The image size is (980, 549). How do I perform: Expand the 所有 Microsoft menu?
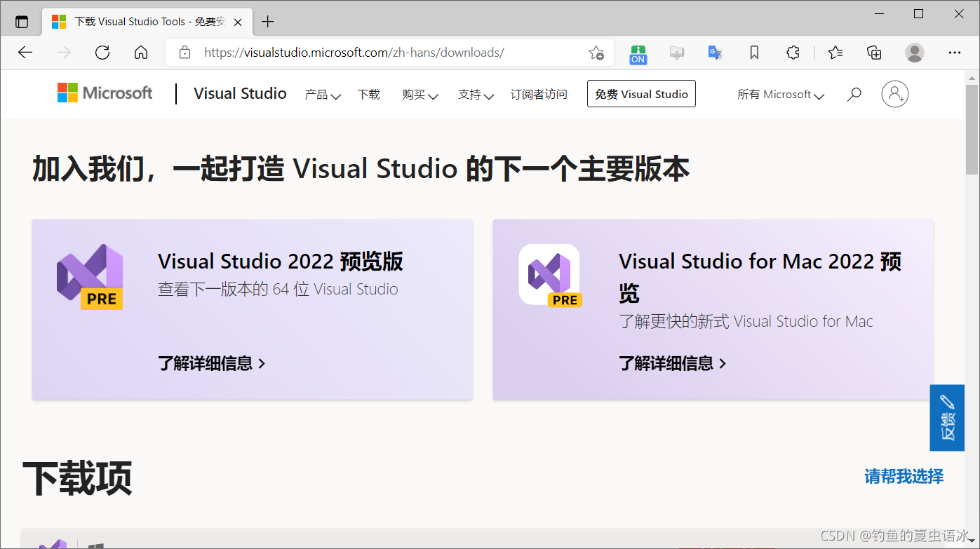tap(781, 95)
